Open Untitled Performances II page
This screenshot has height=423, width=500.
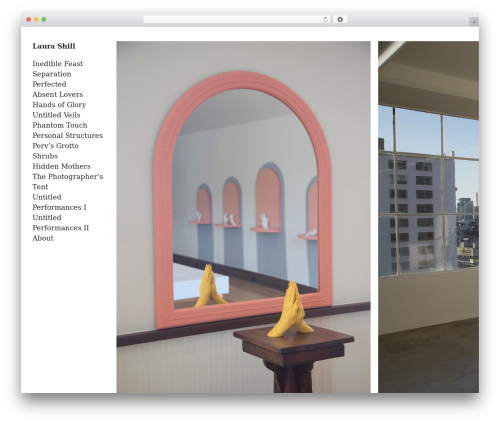coord(61,223)
